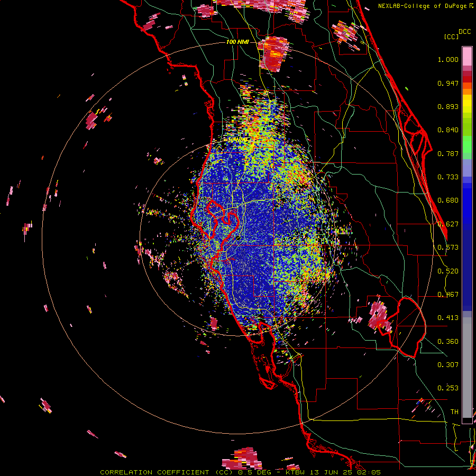This screenshot has width=476, height=476.
Task: Select the 0.467 scale value
Action: point(448,295)
